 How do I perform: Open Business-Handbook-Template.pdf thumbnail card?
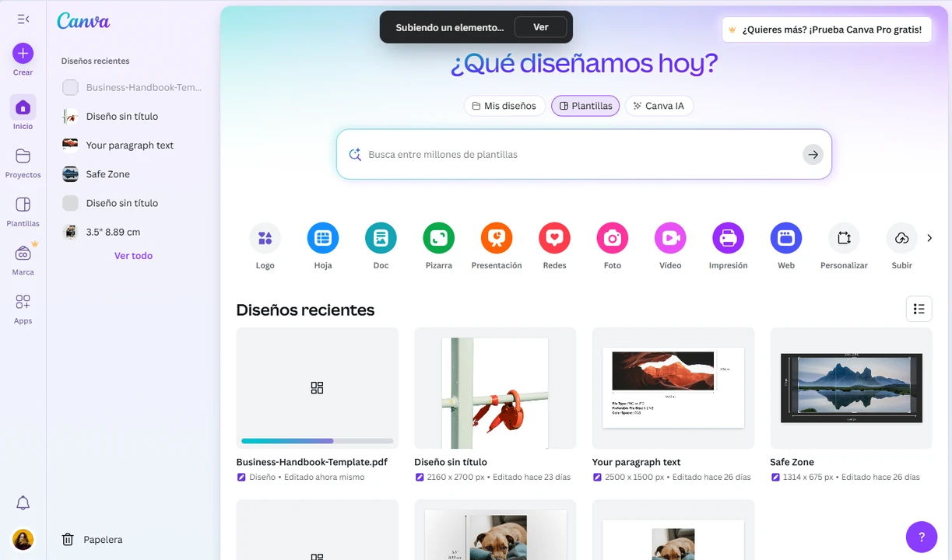[317, 387]
